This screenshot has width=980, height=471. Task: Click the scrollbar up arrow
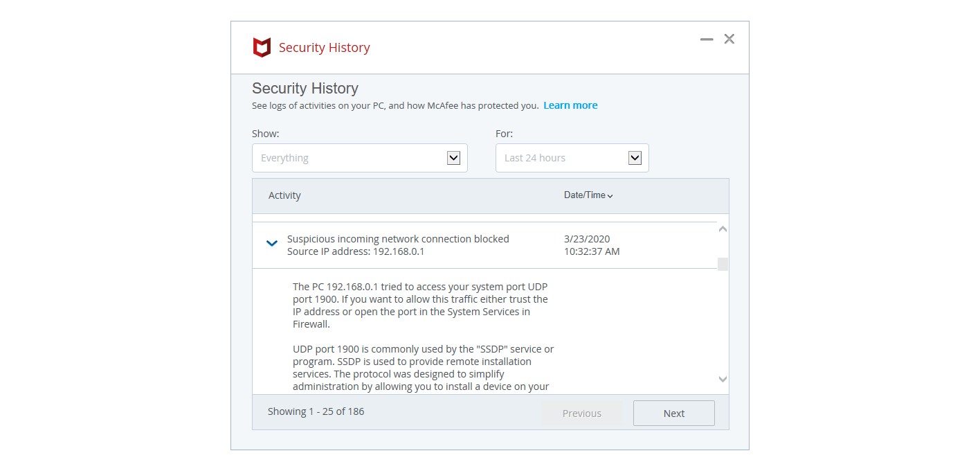pos(723,229)
